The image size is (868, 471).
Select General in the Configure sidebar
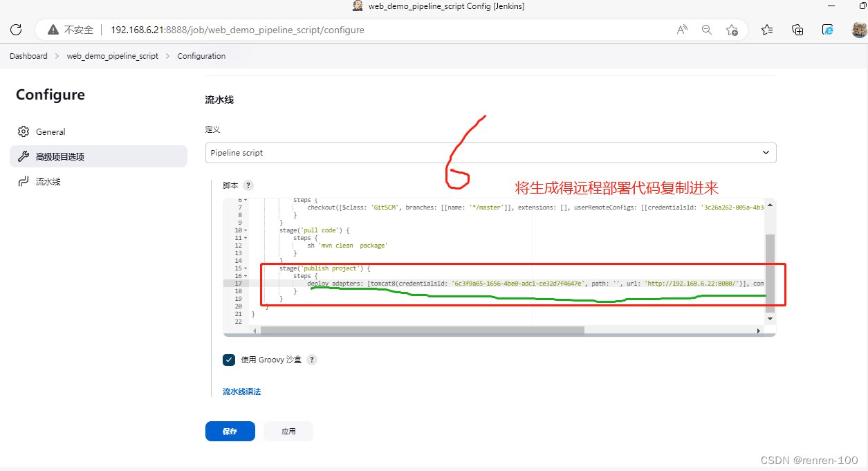pyautogui.click(x=98, y=131)
